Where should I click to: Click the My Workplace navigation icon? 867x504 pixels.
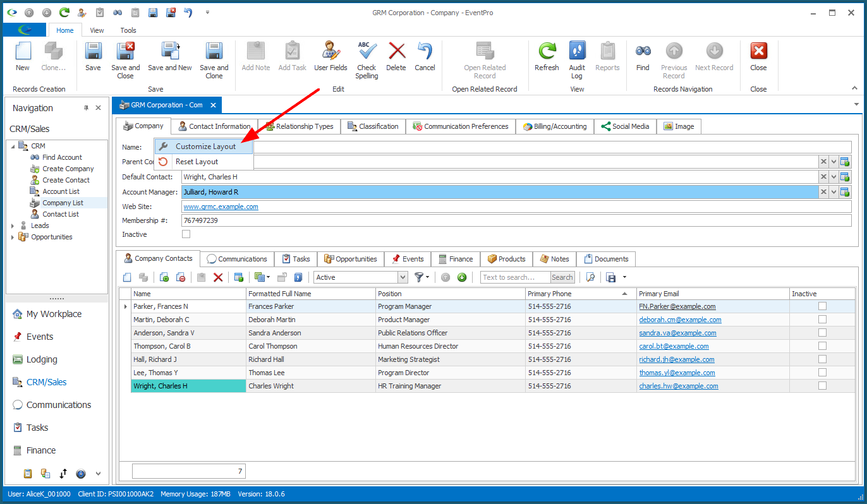[18, 314]
